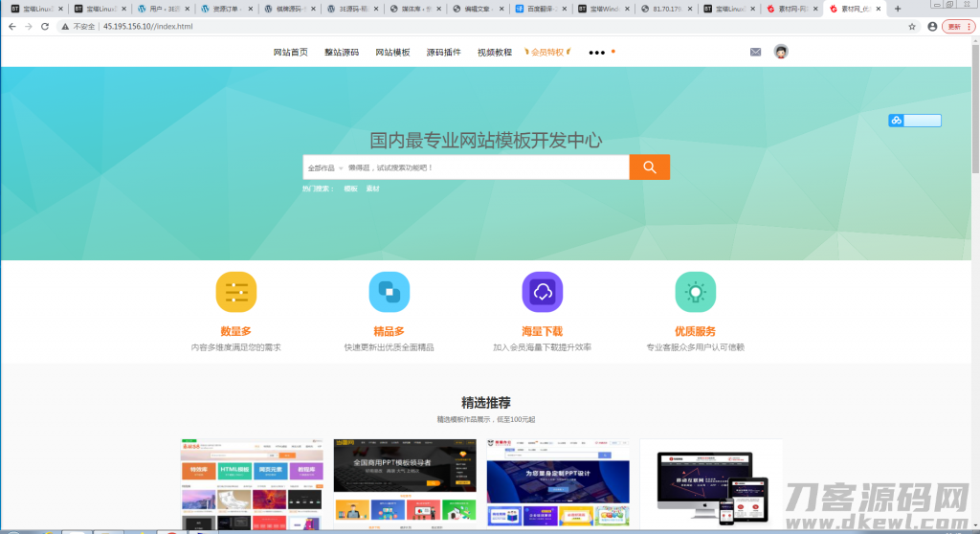This screenshot has height=534, width=980.
Task: Click the yellow 数量多 feature icon
Action: (235, 292)
